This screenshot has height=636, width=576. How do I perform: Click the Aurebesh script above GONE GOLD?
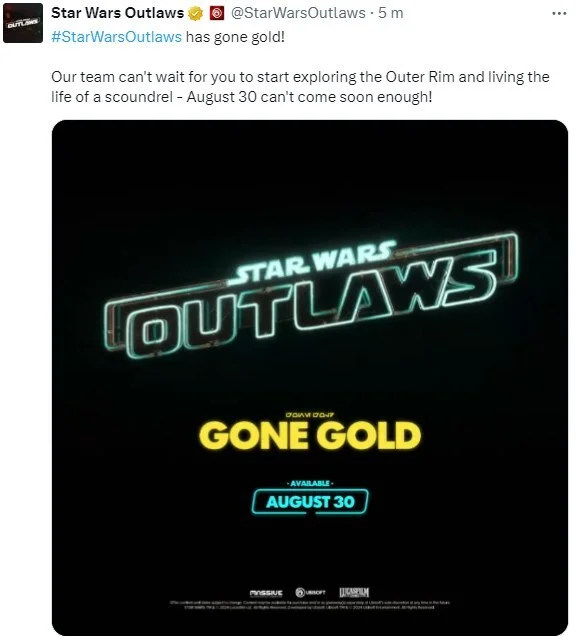pos(310,415)
